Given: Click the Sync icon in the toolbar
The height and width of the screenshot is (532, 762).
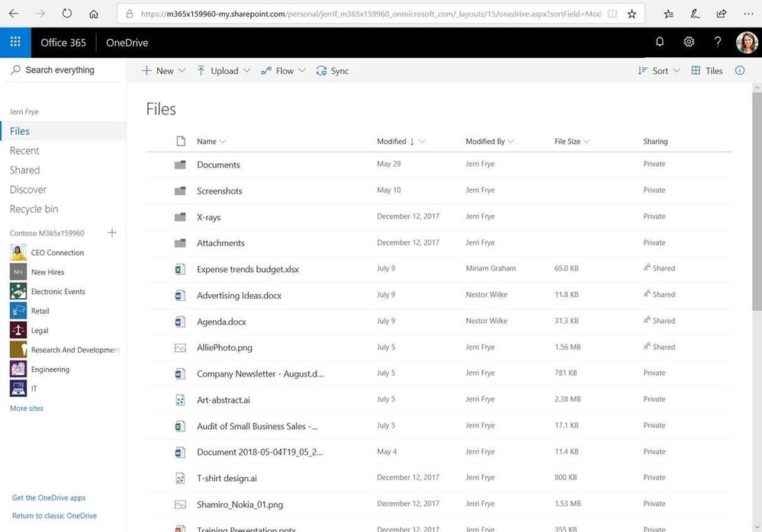Looking at the screenshot, I should pos(332,70).
